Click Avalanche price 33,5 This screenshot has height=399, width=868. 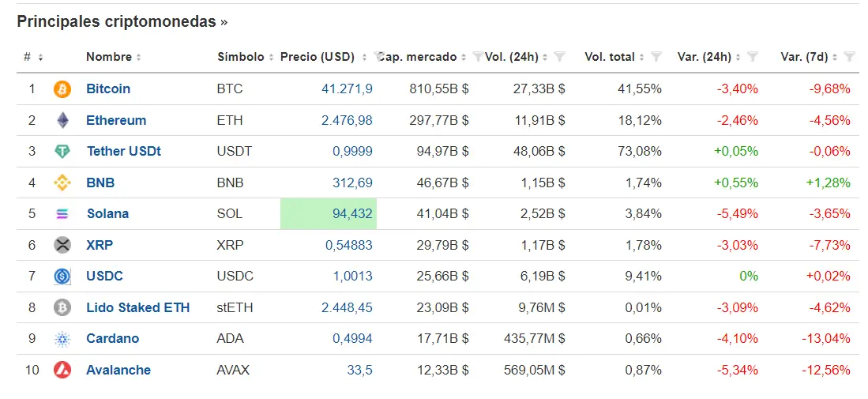(360, 370)
